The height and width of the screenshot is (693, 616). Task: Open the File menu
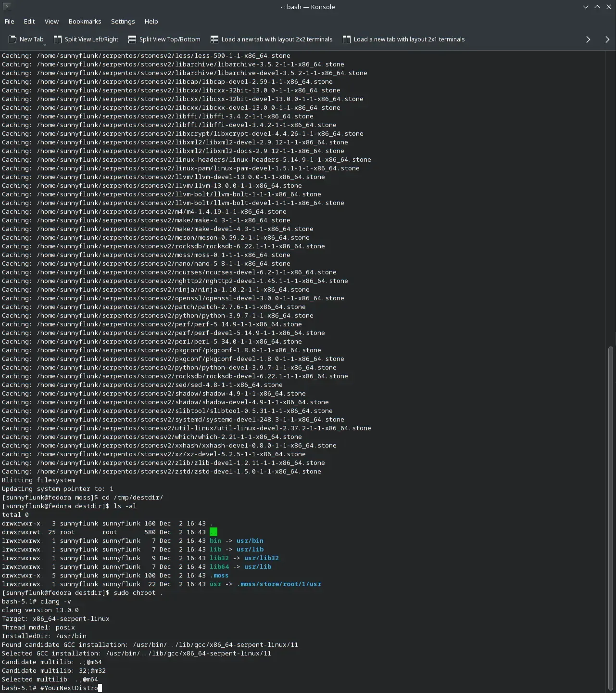click(9, 21)
